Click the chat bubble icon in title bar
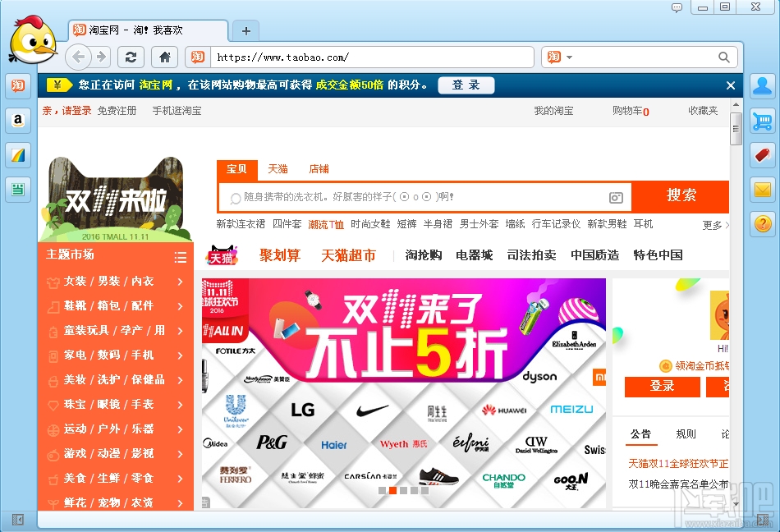This screenshot has height=532, width=780. 677,7
